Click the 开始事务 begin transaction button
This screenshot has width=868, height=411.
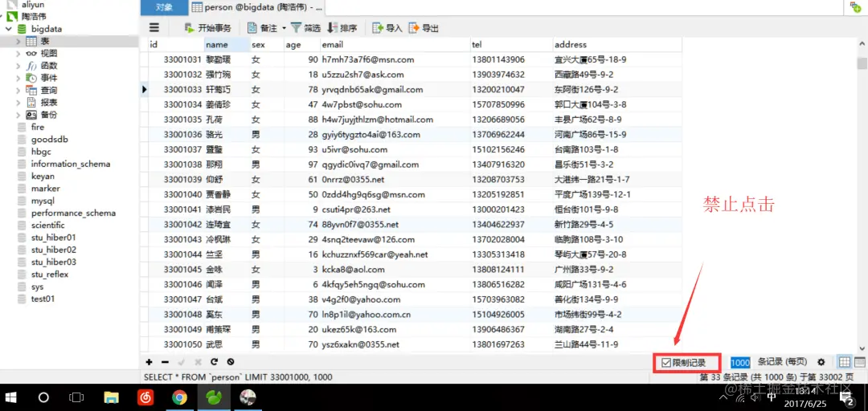click(207, 28)
